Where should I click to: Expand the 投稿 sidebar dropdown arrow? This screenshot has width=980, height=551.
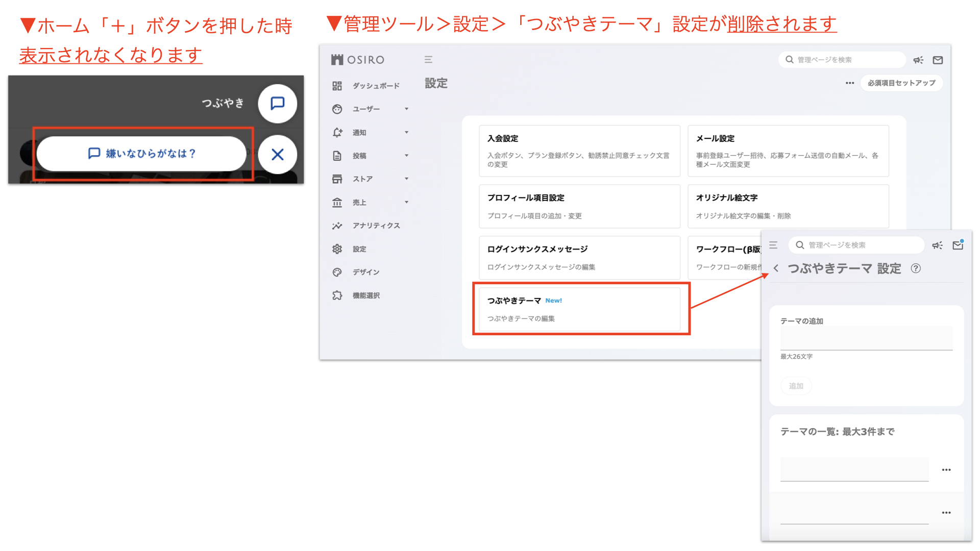[x=406, y=156]
